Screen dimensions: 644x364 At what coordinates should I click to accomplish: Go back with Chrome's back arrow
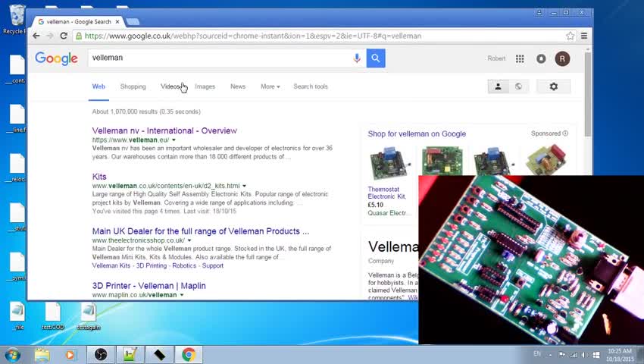tap(36, 36)
